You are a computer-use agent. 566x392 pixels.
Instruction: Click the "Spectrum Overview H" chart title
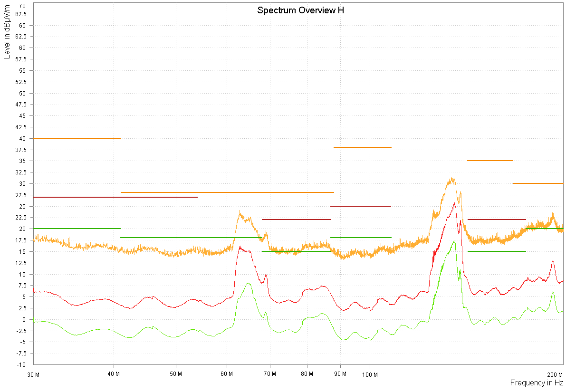point(300,10)
